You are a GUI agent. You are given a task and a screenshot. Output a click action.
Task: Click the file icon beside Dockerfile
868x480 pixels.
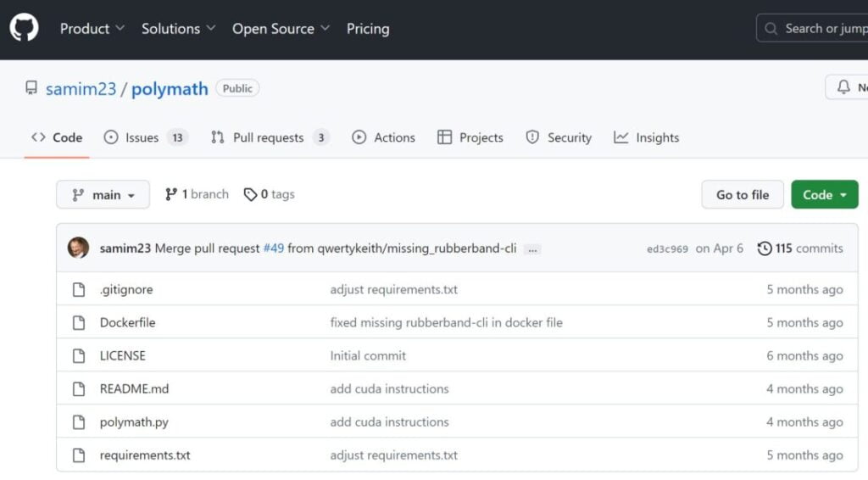point(79,322)
